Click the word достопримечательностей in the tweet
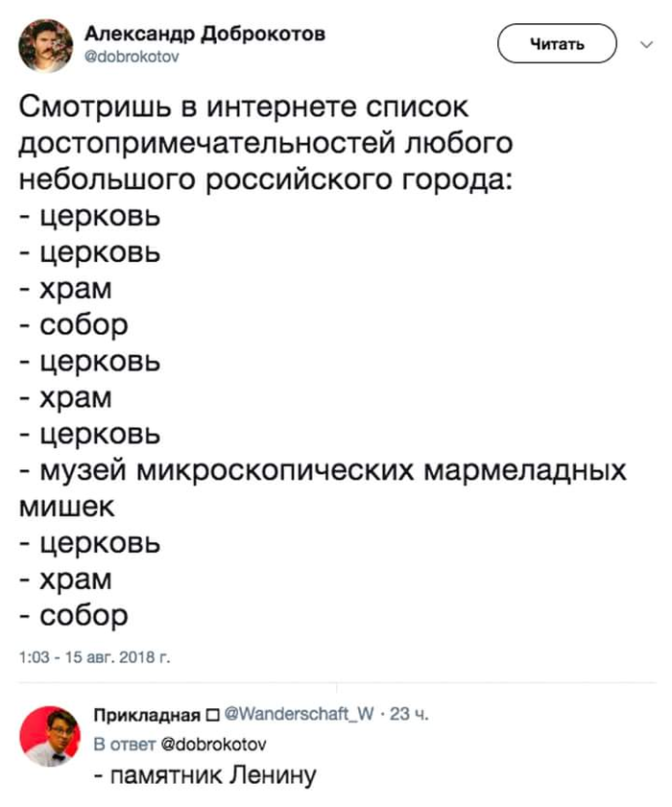This screenshot has width=672, height=807. click(207, 144)
